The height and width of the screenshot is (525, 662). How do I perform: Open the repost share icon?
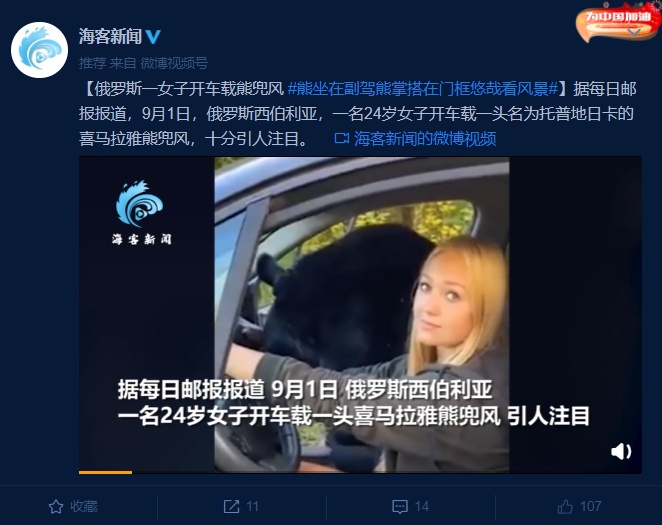231,506
